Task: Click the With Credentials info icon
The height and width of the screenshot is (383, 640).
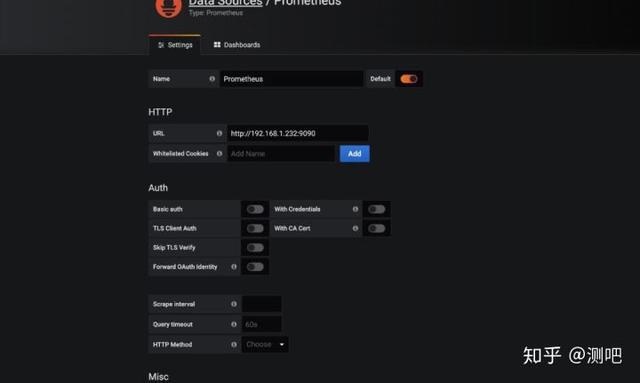Action: point(355,209)
